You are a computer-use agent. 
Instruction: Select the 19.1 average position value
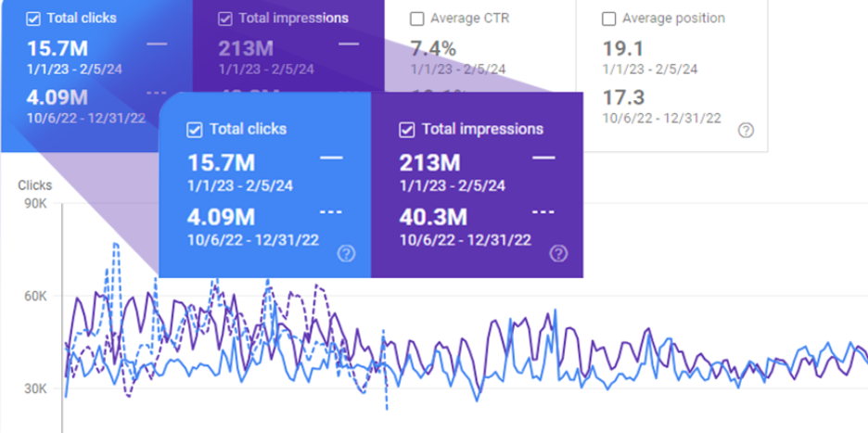pos(623,48)
